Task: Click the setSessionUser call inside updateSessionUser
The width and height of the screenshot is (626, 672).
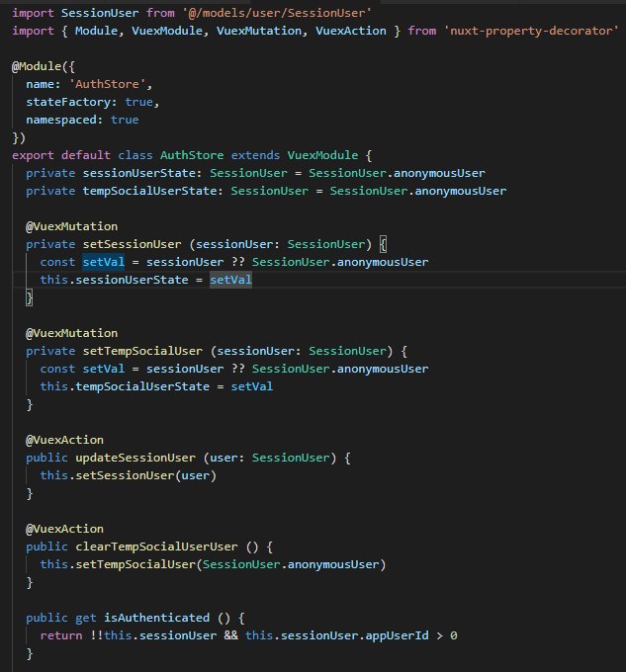Action: pyautogui.click(x=125, y=475)
